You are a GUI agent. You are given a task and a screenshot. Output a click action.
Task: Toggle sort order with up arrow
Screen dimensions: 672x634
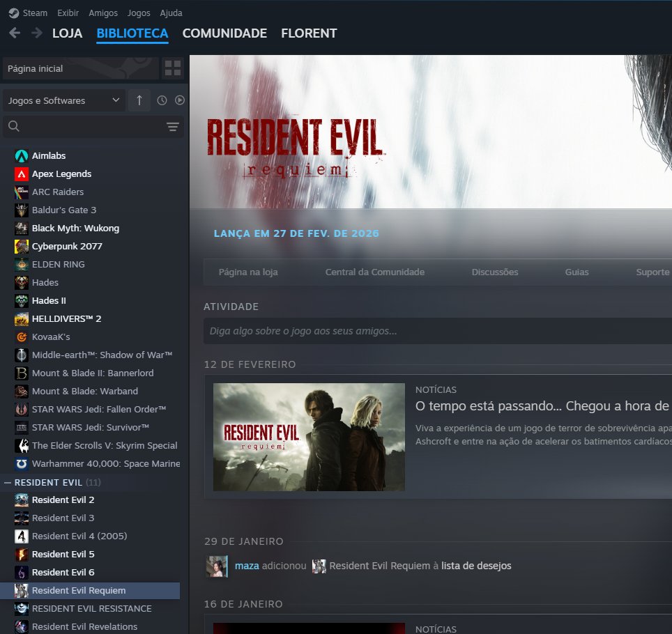139,100
